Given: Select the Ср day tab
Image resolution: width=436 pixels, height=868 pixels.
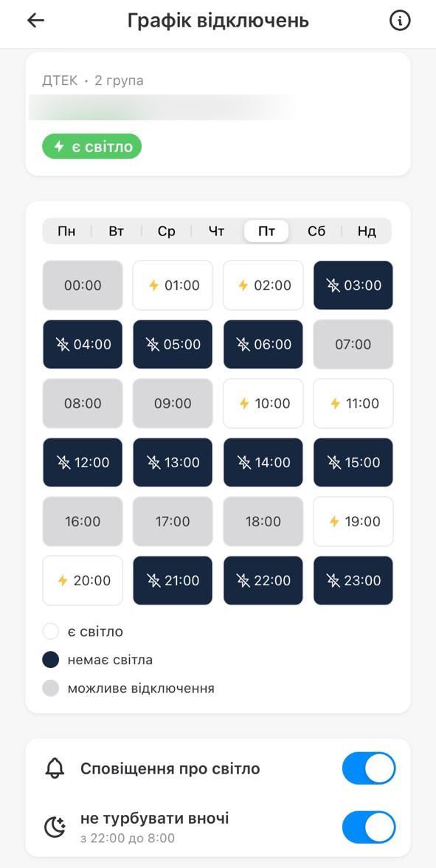Looking at the screenshot, I should (167, 232).
